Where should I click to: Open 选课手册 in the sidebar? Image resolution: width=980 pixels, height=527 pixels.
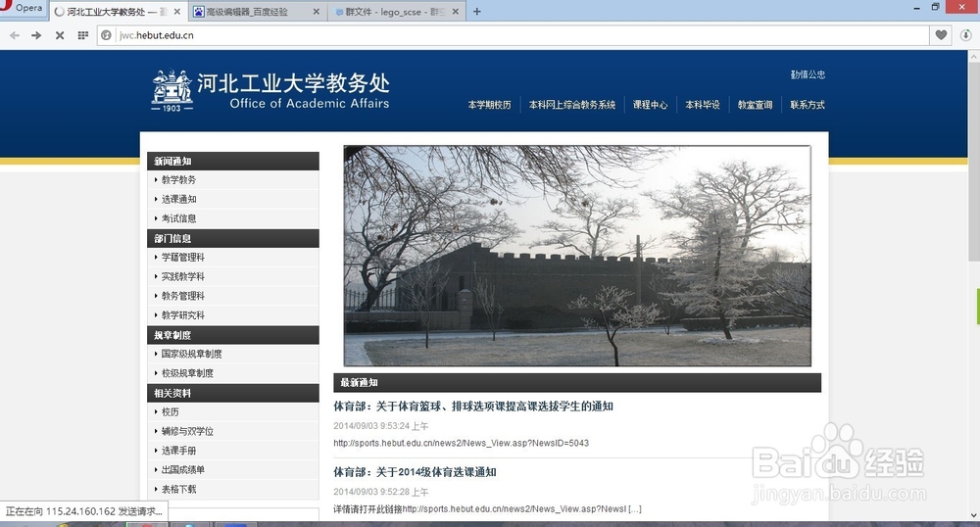pyautogui.click(x=178, y=451)
